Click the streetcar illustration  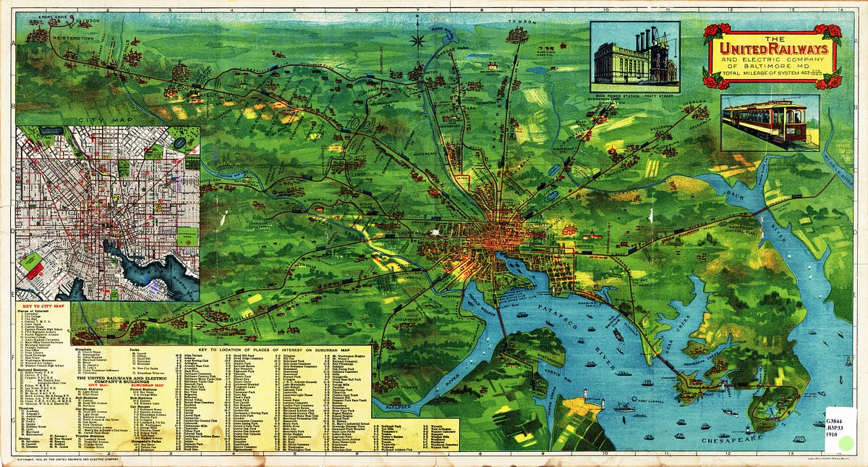click(770, 122)
